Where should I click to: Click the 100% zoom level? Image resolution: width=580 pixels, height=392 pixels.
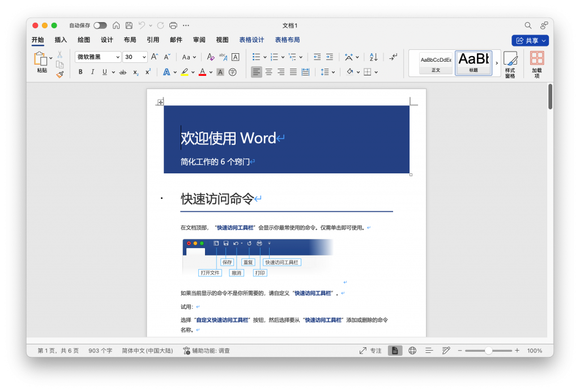click(x=535, y=351)
